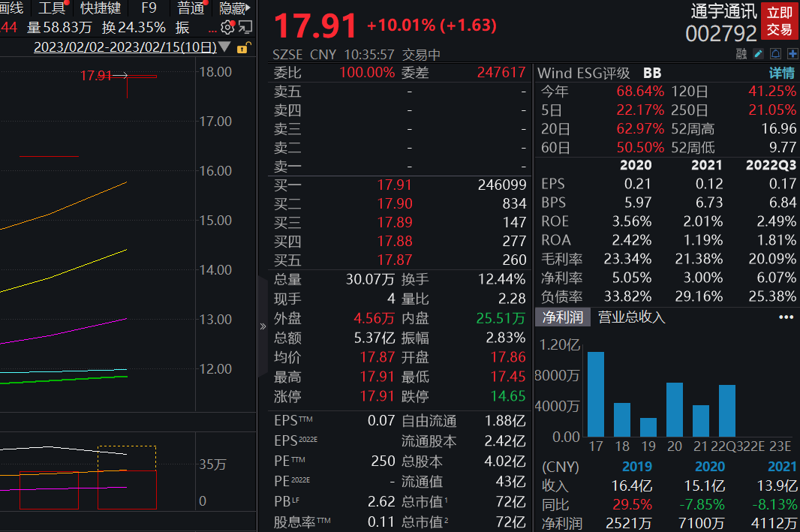The height and width of the screenshot is (532, 800).
Task: Click the pop-out window icon
Action: pyautogui.click(x=245, y=28)
